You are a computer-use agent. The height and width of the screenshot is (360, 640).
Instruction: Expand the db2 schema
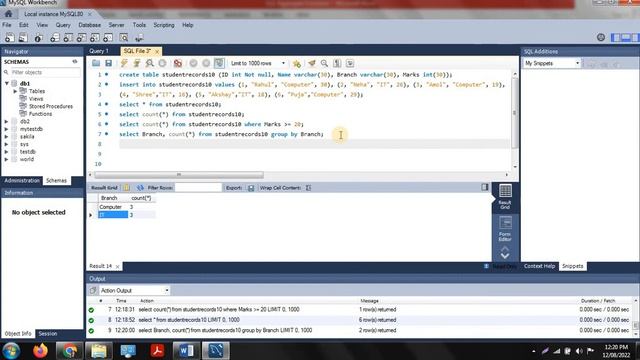tap(7, 122)
